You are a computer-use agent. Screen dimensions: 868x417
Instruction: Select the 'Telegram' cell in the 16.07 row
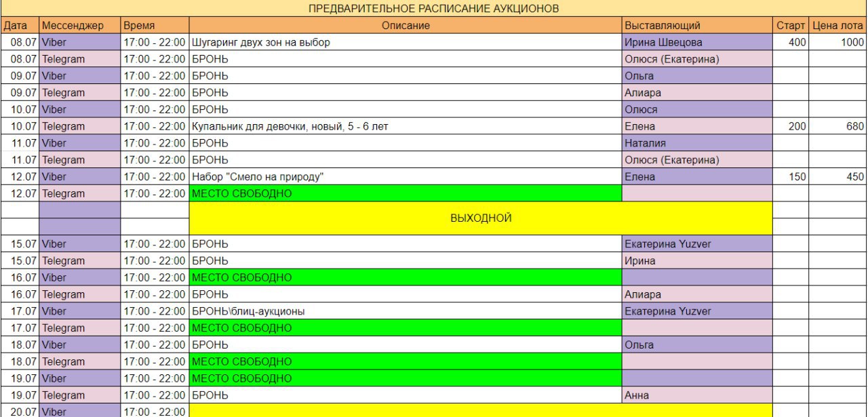coord(80,294)
